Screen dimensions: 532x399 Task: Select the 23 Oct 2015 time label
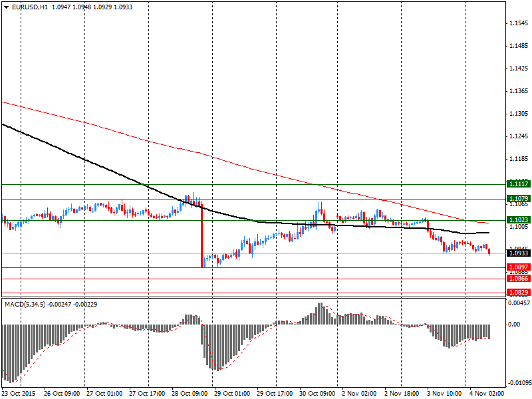19,394
